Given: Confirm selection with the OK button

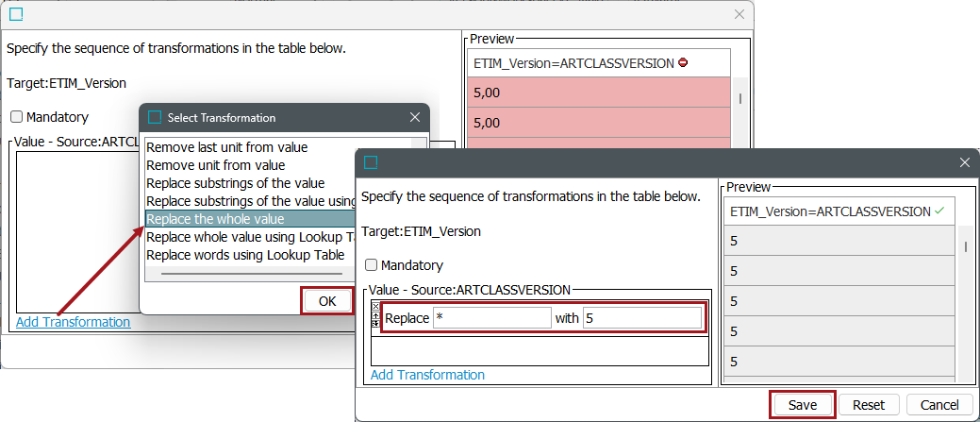Looking at the screenshot, I should point(326,301).
